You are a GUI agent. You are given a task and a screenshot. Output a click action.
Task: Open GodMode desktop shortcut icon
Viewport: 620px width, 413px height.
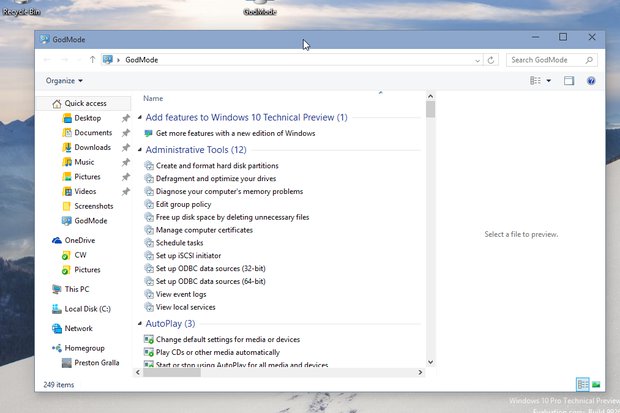click(x=260, y=9)
